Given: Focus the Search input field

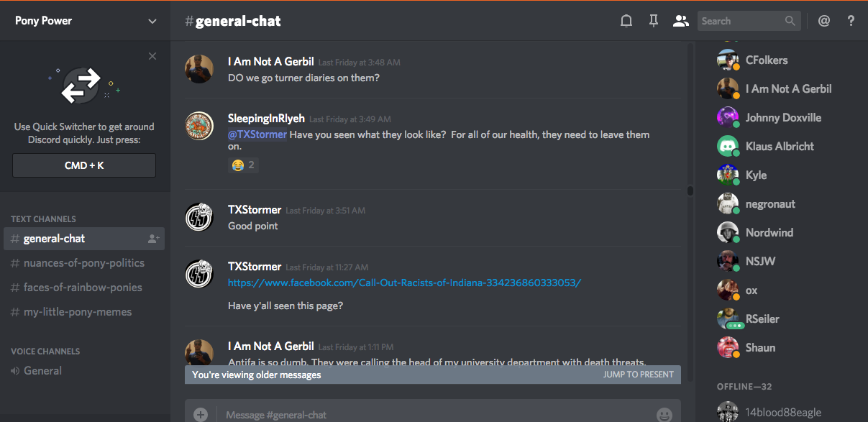Looking at the screenshot, I should (x=741, y=21).
